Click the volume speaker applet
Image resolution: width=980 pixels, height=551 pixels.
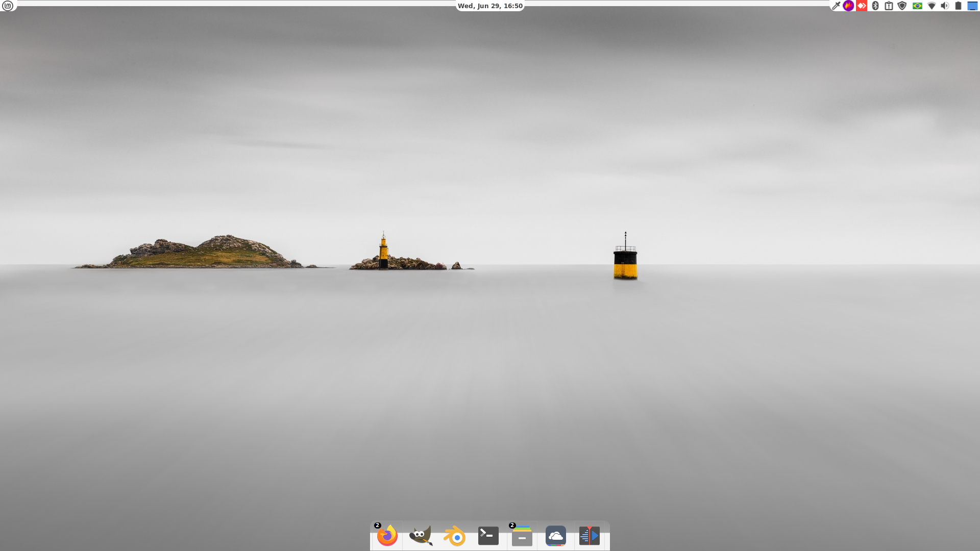pos(945,6)
